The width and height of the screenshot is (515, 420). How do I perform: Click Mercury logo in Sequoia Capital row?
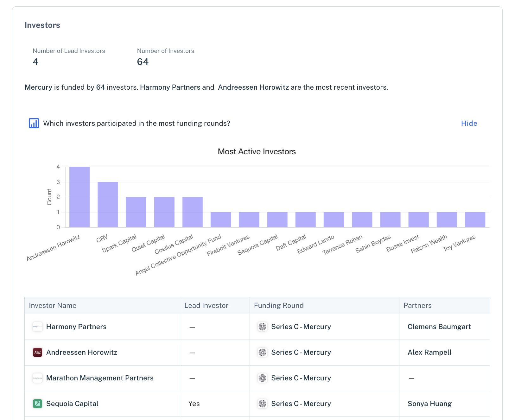[262, 404]
